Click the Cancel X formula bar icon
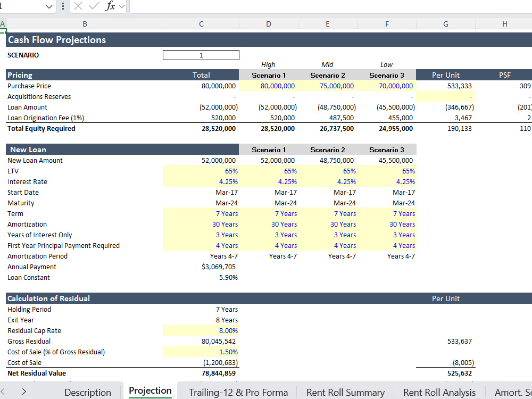The width and height of the screenshot is (532, 399). (x=78, y=6)
